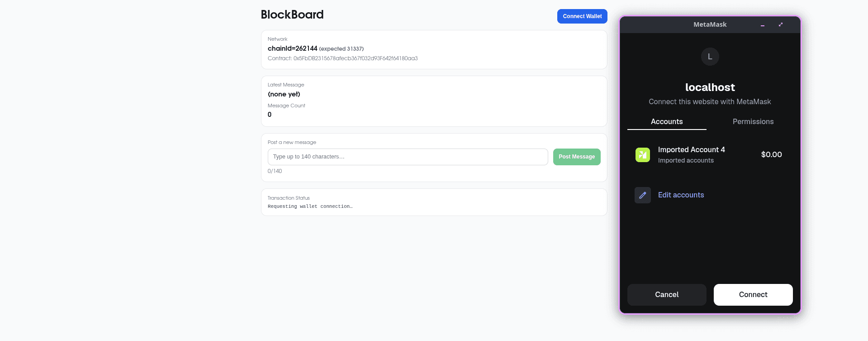The image size is (868, 341).
Task: Click the Post Message button
Action: pos(577,157)
